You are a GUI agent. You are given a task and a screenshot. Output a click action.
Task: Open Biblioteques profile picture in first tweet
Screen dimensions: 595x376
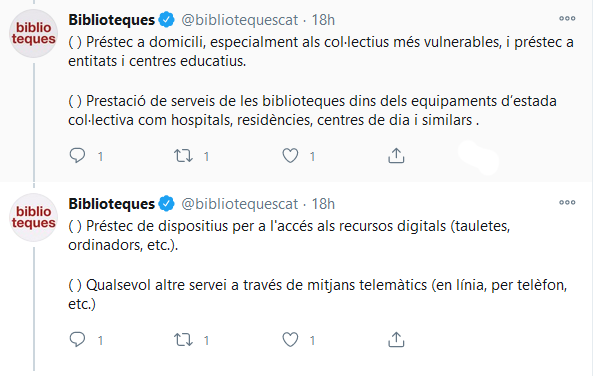(x=33, y=33)
